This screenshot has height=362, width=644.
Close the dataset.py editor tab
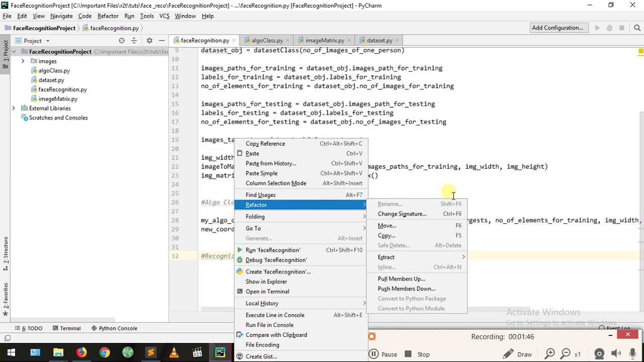397,40
